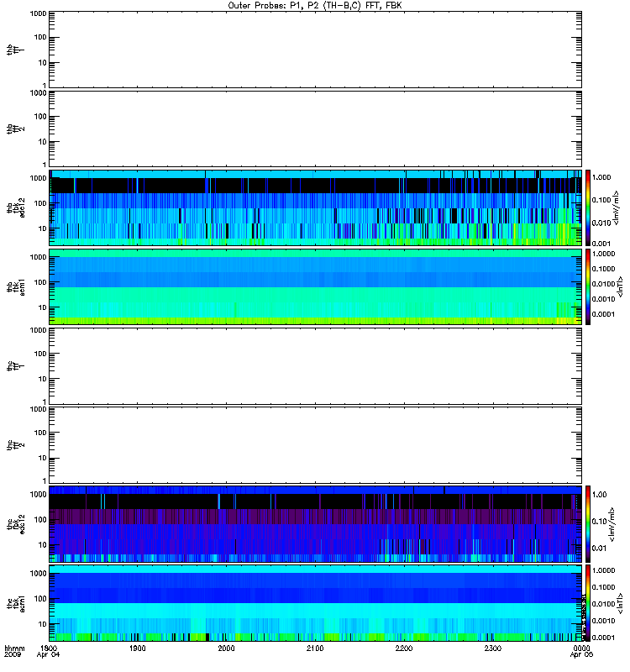Click the '2100' time axis label

[315, 648]
